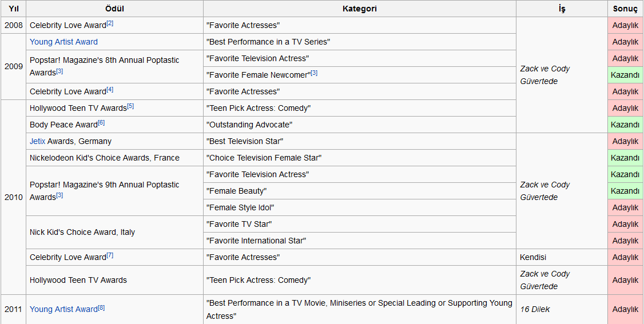The height and width of the screenshot is (324, 644).
Task: Follow the Jetix link
Action: pos(37,141)
